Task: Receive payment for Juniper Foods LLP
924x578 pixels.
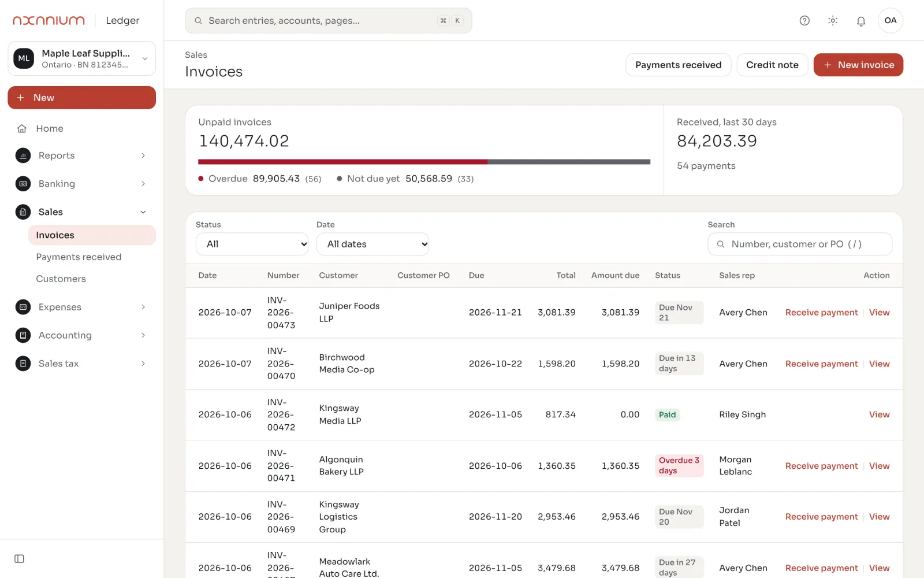Action: point(821,313)
